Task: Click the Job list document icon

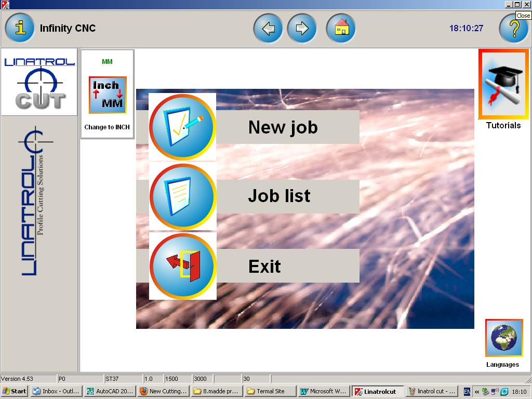Action: click(182, 196)
